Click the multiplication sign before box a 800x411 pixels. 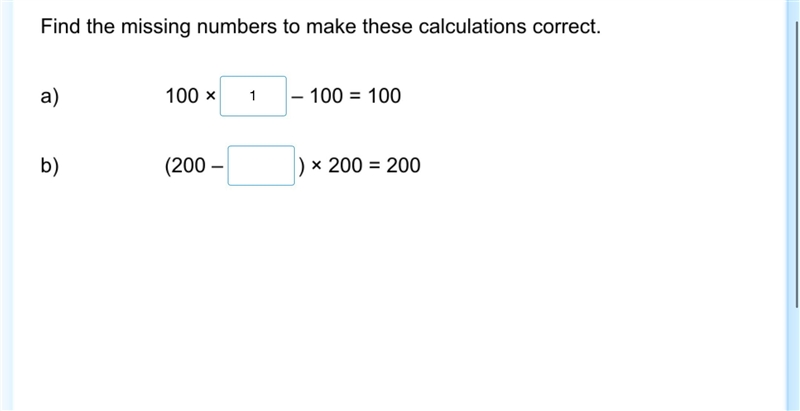(210, 96)
